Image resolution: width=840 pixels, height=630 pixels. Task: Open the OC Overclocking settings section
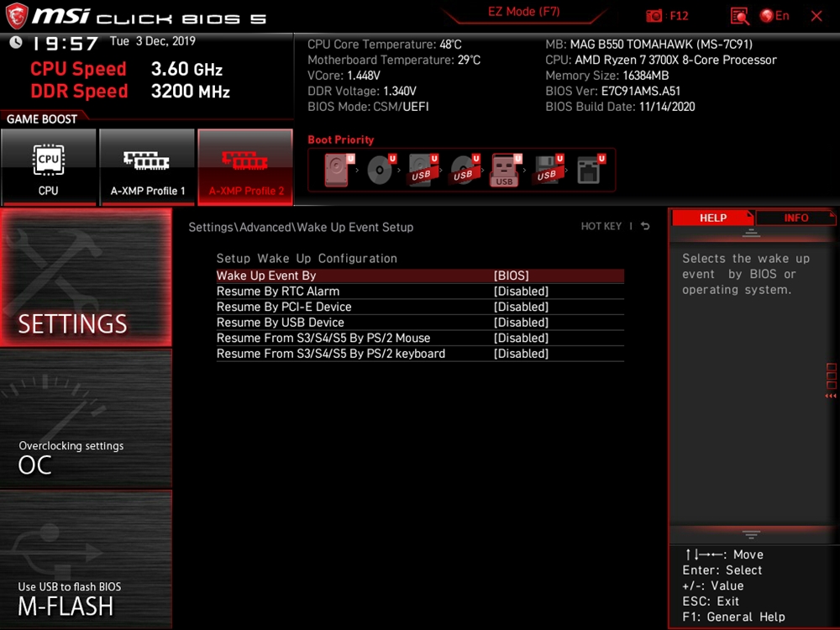86,419
